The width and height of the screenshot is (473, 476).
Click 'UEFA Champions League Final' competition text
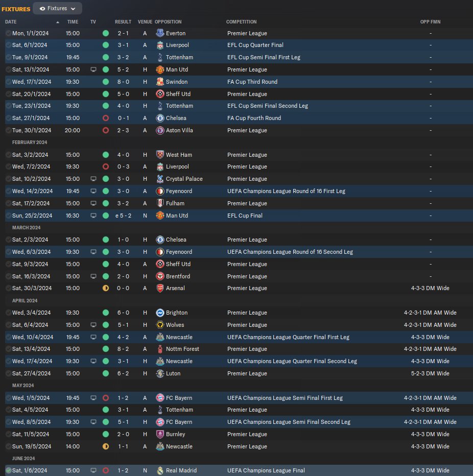(266, 470)
